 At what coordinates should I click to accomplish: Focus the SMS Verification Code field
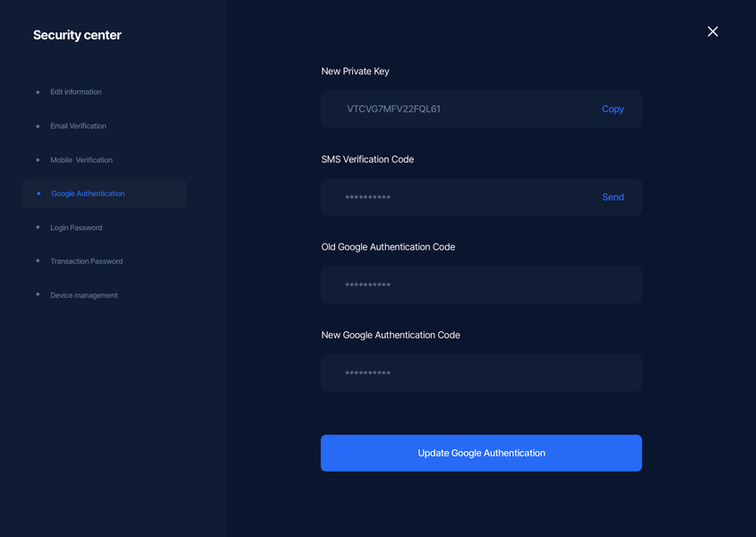click(457, 197)
